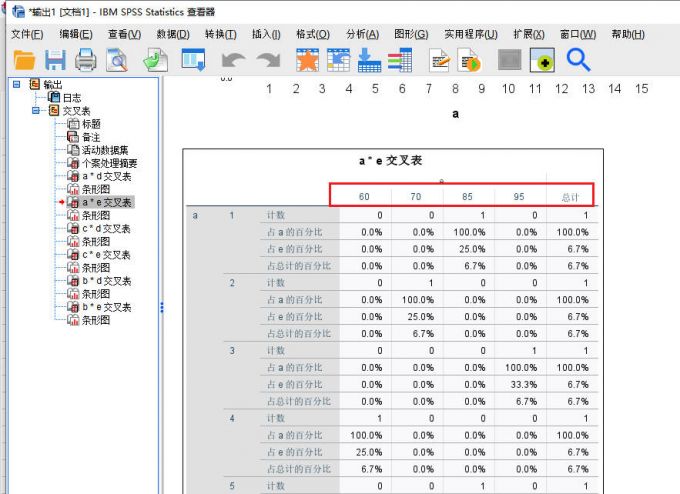Open the 查看(V) menu
This screenshot has width=680, height=494.
(x=124, y=34)
